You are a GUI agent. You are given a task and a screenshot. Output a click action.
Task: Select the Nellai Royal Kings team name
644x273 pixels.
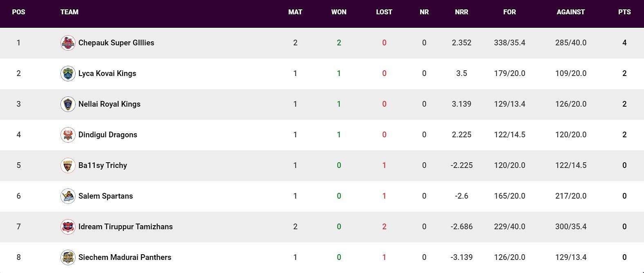(109, 104)
